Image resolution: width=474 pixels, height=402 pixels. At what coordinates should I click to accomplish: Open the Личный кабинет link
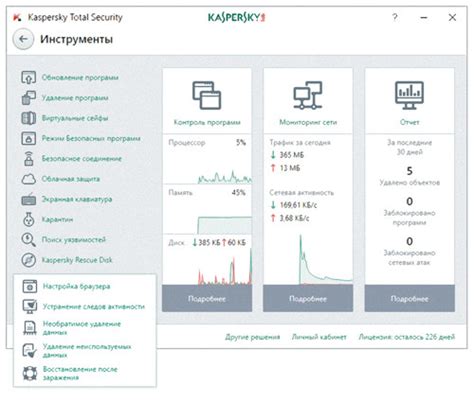click(x=319, y=337)
